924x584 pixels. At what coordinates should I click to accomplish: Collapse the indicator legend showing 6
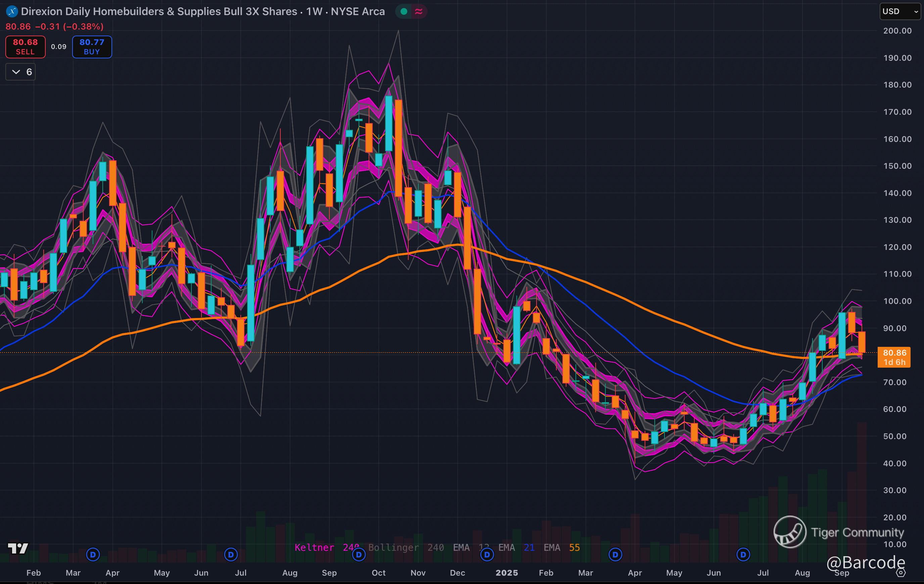[21, 72]
